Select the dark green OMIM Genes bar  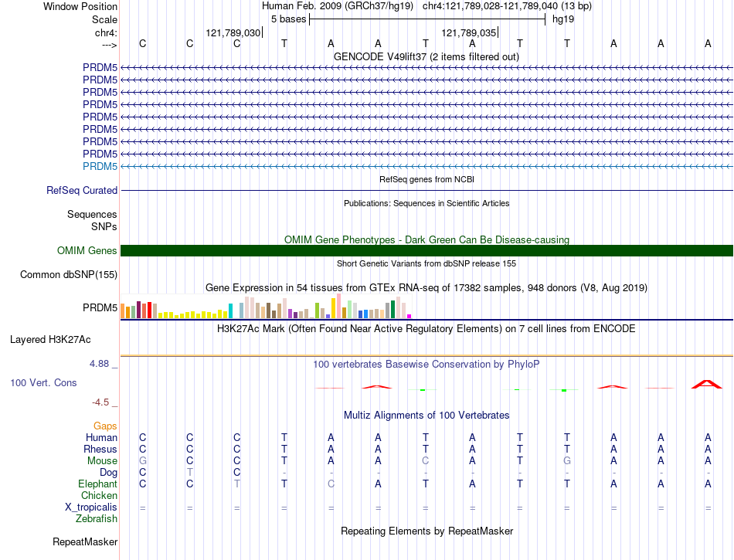click(x=426, y=250)
